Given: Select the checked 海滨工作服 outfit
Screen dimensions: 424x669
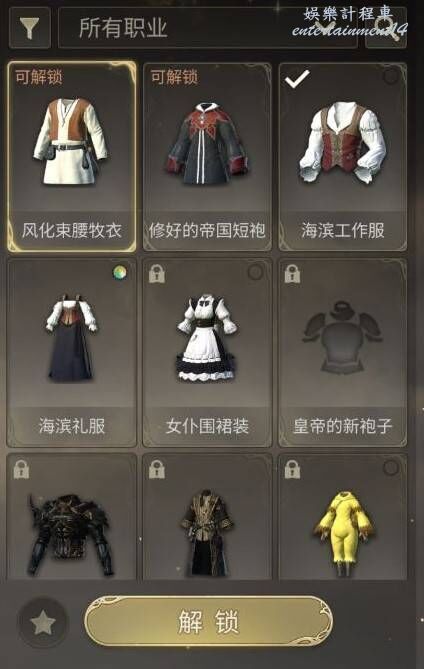Looking at the screenshot, I should click(x=343, y=157).
